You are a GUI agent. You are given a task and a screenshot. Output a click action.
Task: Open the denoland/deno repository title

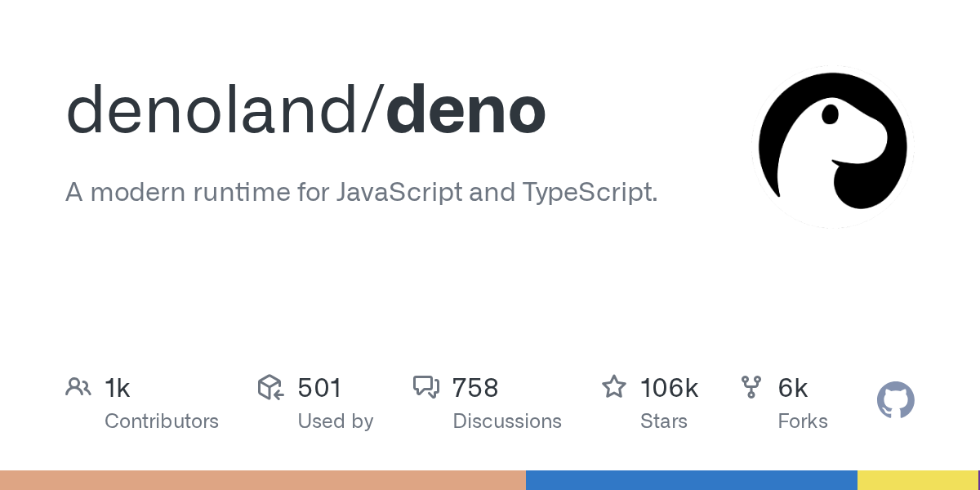click(305, 110)
